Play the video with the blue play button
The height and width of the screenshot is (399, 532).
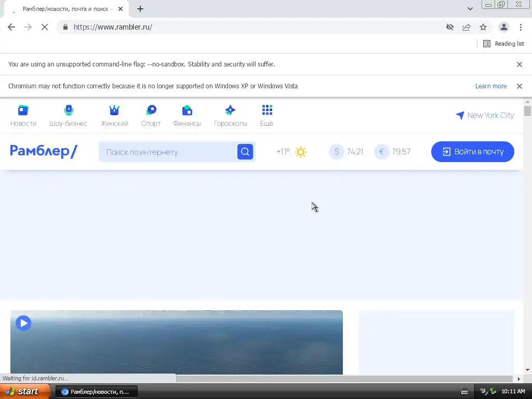23,323
